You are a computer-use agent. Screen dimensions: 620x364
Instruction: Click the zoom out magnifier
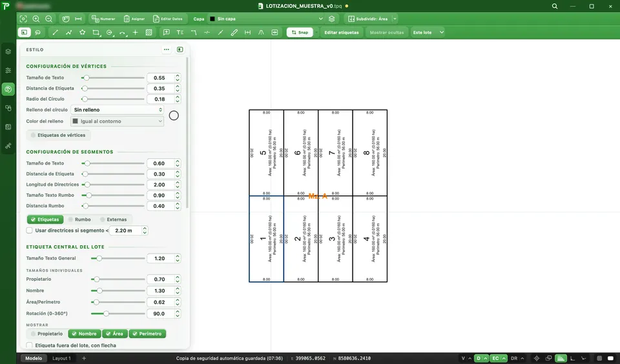coord(48,19)
